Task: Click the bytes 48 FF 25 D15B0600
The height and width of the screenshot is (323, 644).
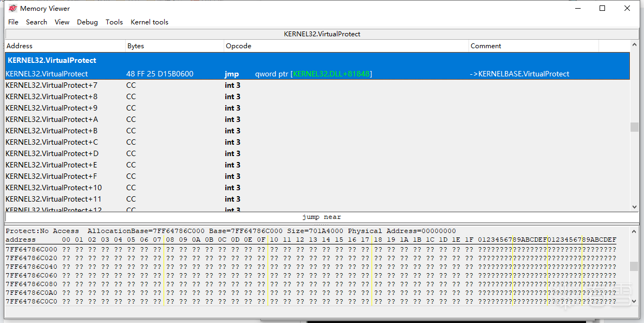Action: coord(160,74)
